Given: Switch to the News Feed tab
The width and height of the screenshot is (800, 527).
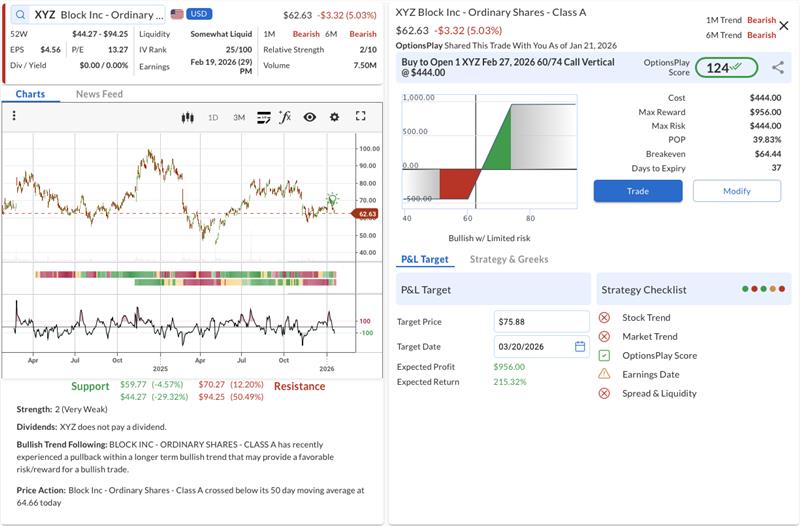Looking at the screenshot, I should 99,94.
